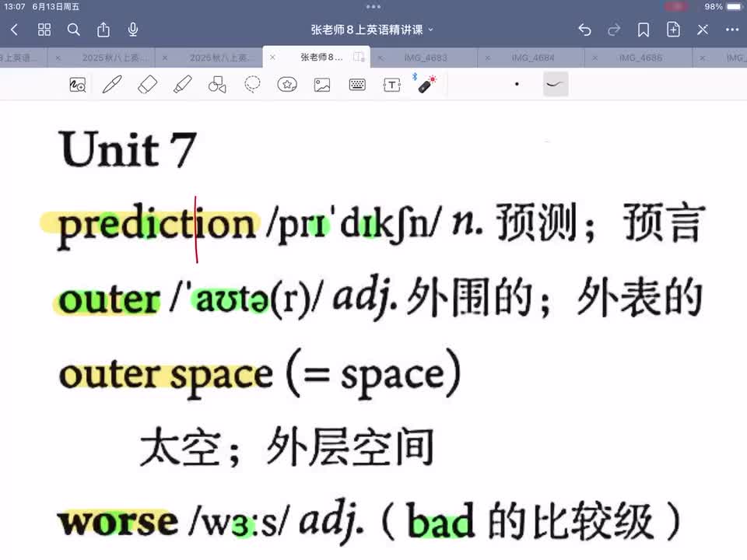Image resolution: width=747 pixels, height=560 pixels.
Task: Tap the definition 外围的；外表的
Action: pyautogui.click(x=555, y=298)
